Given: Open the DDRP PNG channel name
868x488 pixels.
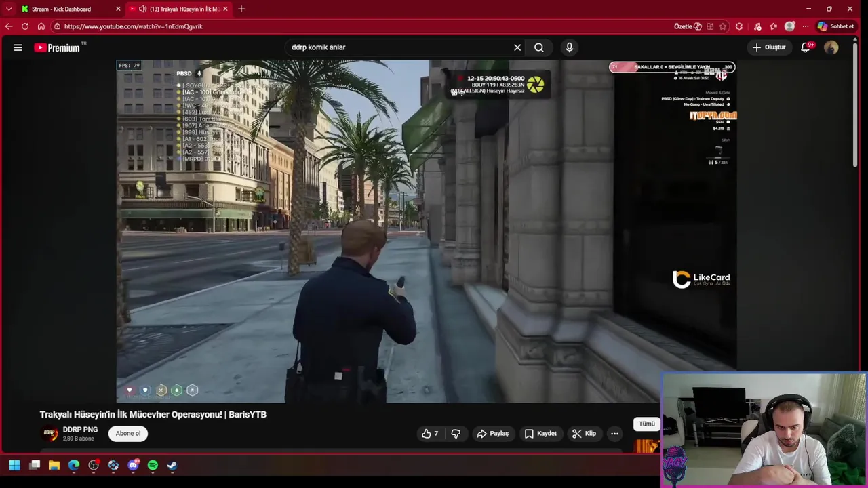Looking at the screenshot, I should coord(80,430).
